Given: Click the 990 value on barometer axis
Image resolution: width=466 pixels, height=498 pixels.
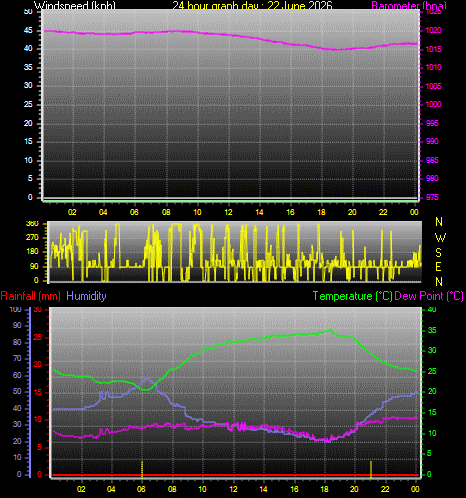Looking at the screenshot, I should (432, 141).
